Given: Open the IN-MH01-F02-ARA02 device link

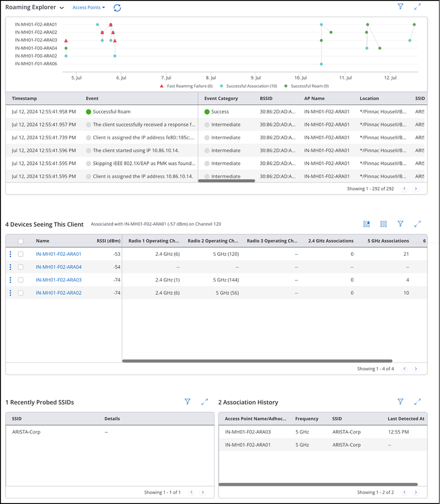Looking at the screenshot, I should click(x=59, y=293).
